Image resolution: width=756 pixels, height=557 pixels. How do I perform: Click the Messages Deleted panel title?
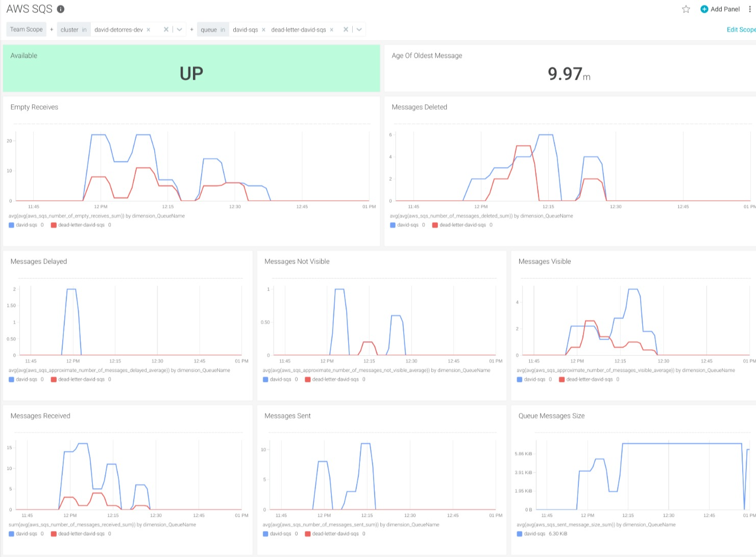419,107
